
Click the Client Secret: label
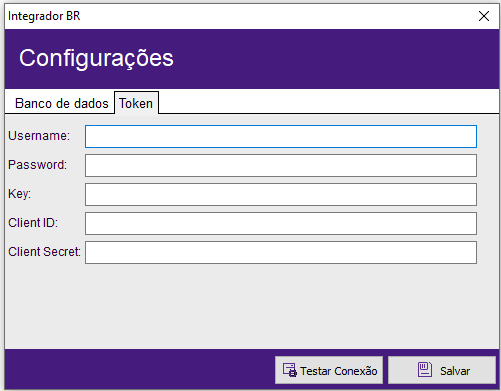(x=44, y=252)
